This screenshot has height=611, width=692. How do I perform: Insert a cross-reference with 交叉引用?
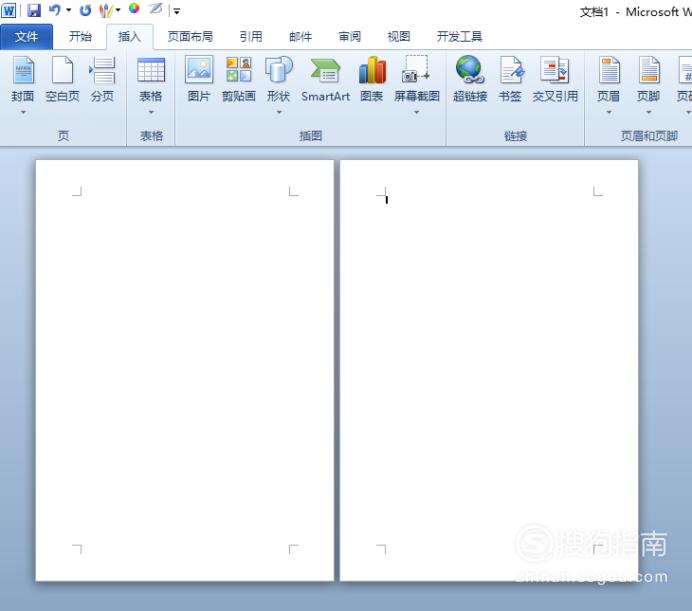coord(555,79)
